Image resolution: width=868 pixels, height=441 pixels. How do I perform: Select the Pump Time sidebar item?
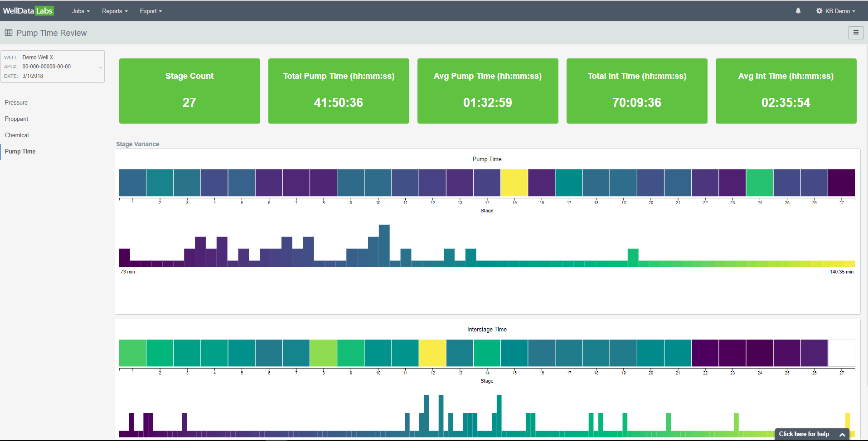[x=20, y=152]
